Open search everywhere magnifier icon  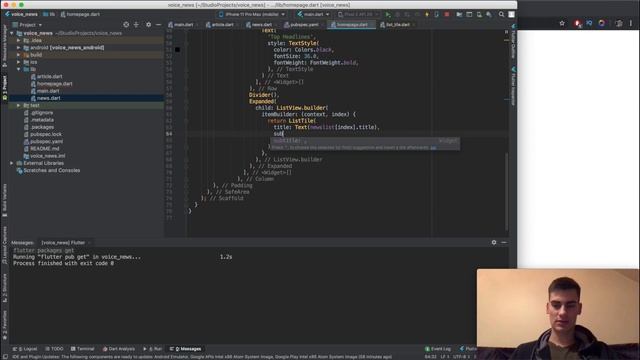click(x=501, y=14)
